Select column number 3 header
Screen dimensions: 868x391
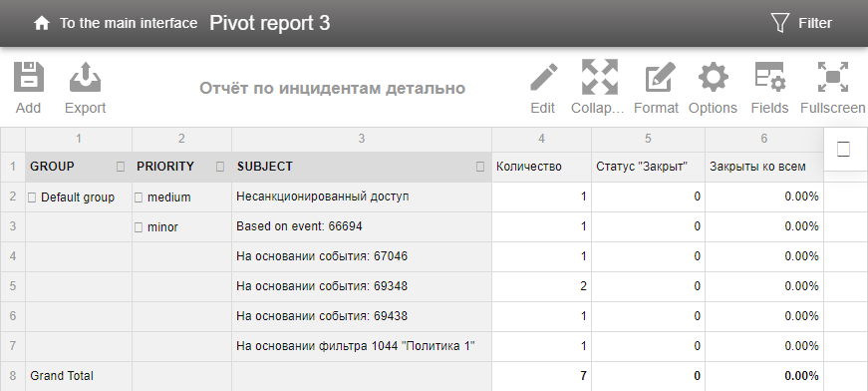[362, 139]
